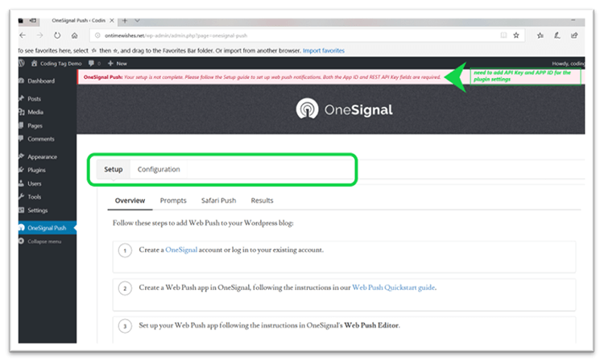The height and width of the screenshot is (364, 604).
Task: Open the Web Push Quickstart guide link
Action: pyautogui.click(x=393, y=287)
